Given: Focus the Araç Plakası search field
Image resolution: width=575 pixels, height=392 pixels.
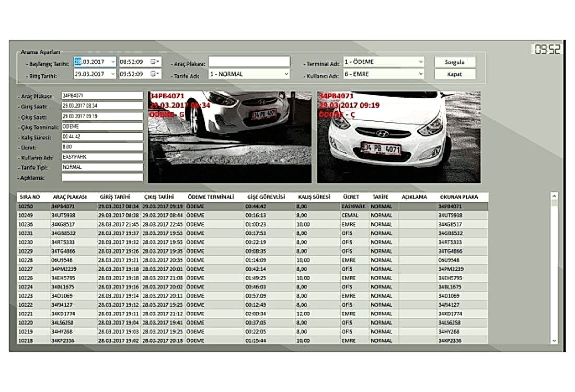Looking at the screenshot, I should [249, 61].
